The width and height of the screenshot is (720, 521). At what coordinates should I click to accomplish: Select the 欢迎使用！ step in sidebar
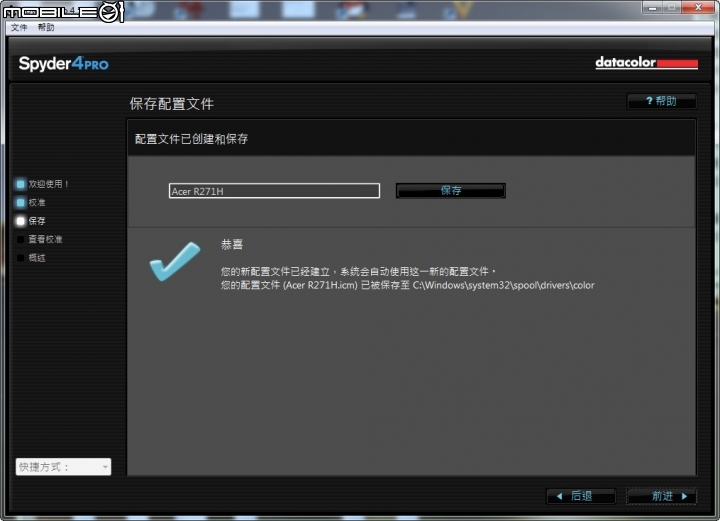click(43, 184)
